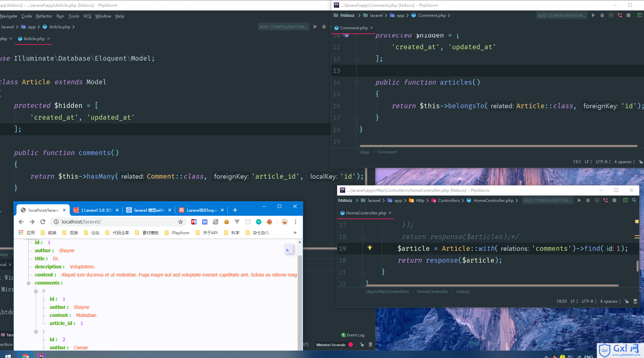Click the cookie extension icon in Chrome

click(226, 221)
